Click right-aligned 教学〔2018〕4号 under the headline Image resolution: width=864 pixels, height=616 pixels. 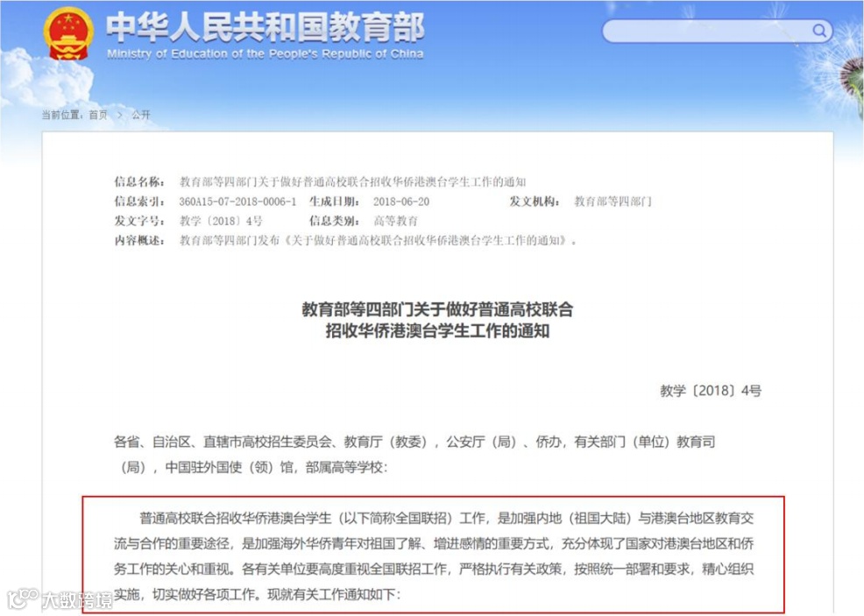[x=711, y=391]
